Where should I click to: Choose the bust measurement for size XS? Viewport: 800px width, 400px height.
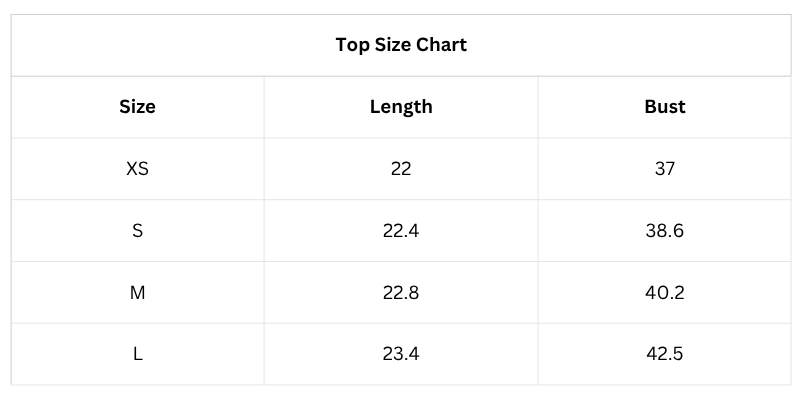pos(665,169)
